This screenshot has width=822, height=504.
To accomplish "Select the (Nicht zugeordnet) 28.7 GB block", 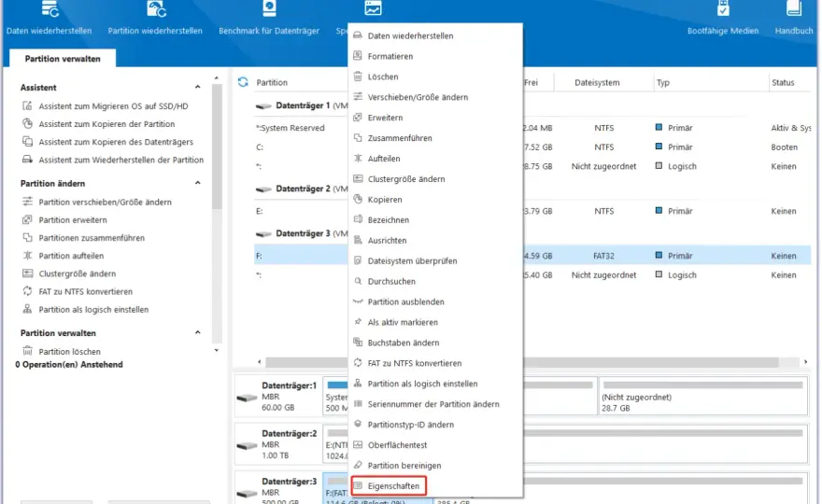I will click(x=702, y=396).
